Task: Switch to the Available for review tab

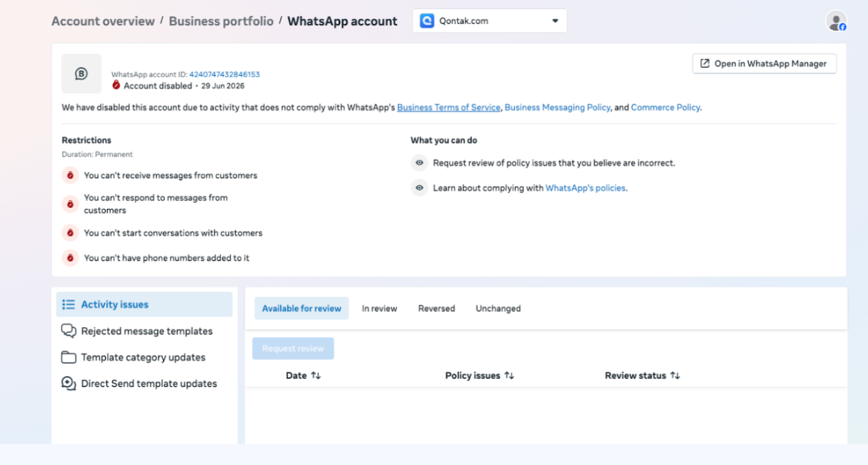Action: click(x=301, y=309)
